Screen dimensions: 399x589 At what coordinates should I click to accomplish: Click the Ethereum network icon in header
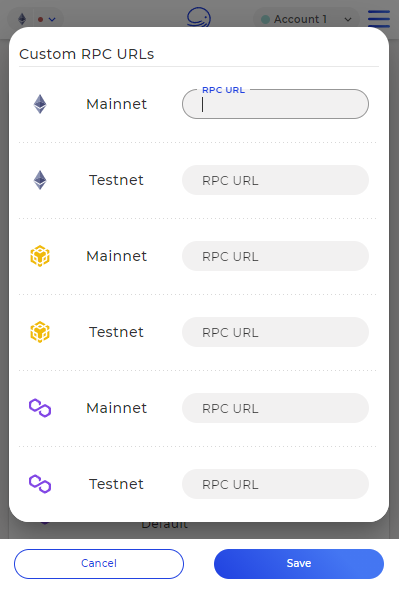click(22, 19)
